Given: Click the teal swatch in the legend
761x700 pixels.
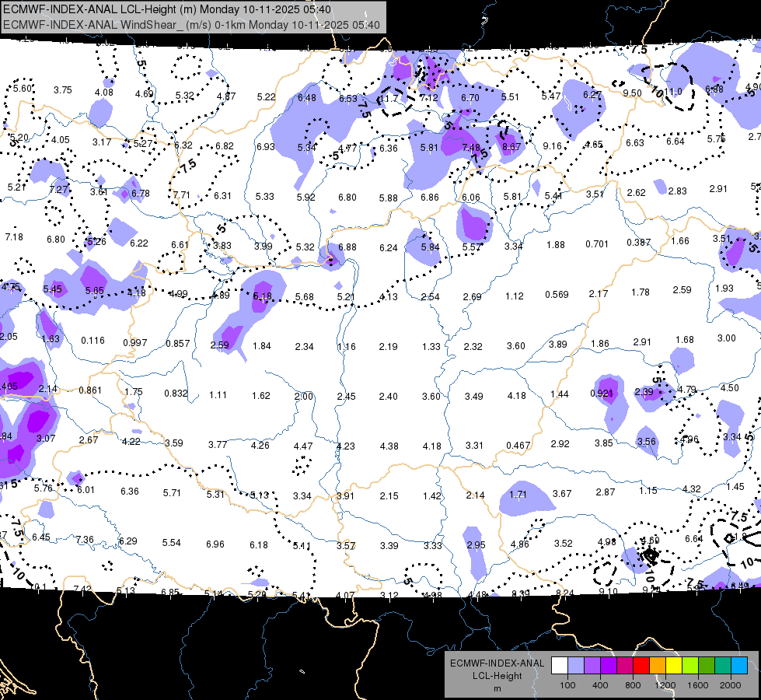Looking at the screenshot, I should click(723, 666).
